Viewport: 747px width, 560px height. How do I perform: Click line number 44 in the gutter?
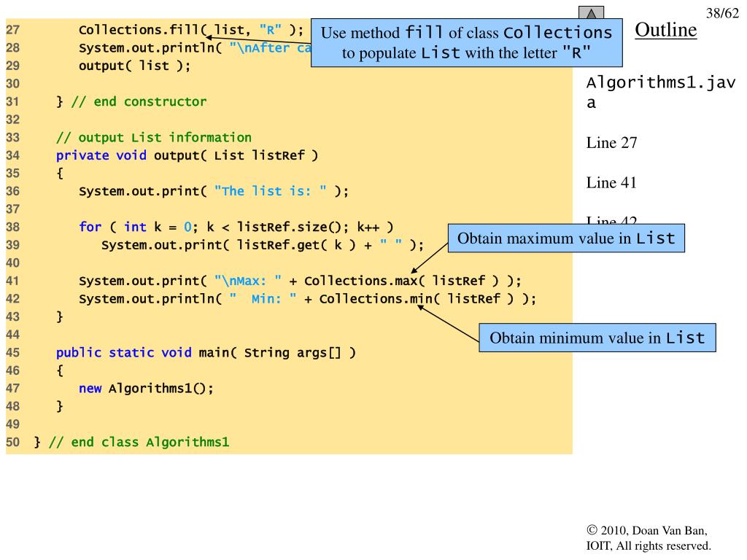coord(13,335)
